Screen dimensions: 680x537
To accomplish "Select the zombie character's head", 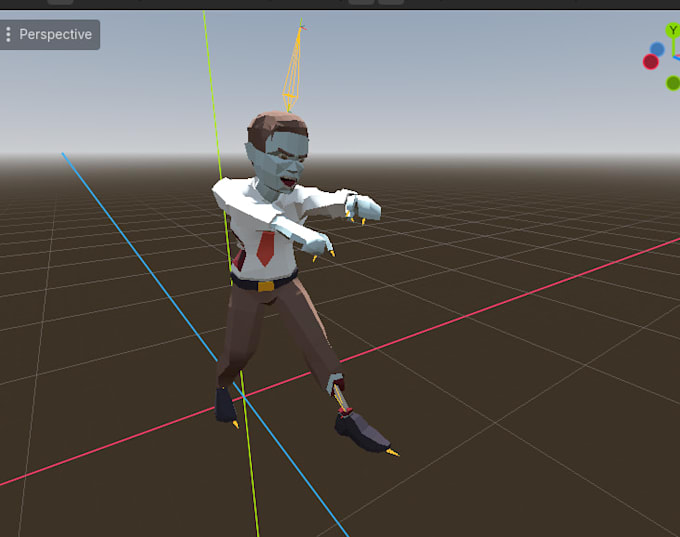I will (278, 153).
